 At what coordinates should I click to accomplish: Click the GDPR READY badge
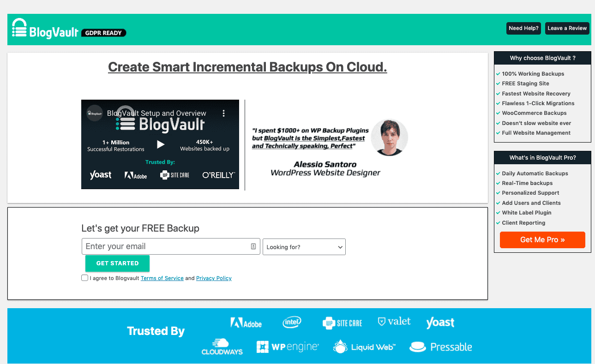pyautogui.click(x=103, y=33)
